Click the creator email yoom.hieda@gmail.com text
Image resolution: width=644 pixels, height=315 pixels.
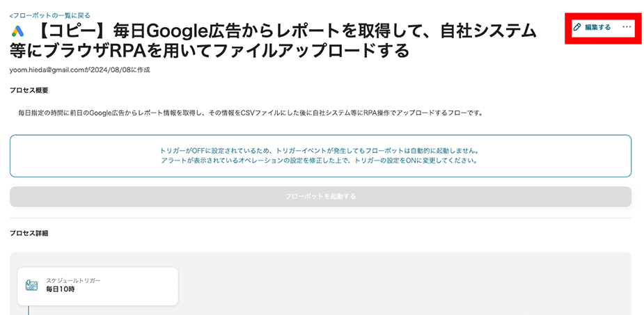tap(47, 70)
